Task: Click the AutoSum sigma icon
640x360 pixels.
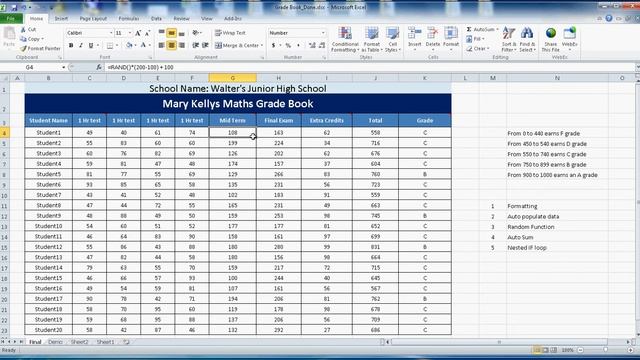Action: coord(469,29)
